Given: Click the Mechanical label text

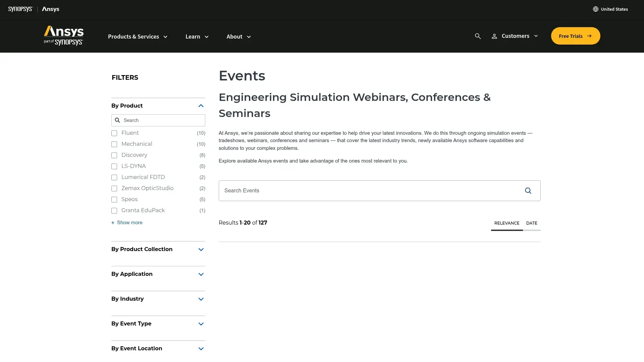Looking at the screenshot, I should [137, 144].
